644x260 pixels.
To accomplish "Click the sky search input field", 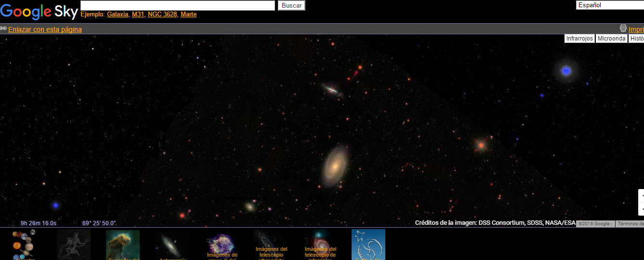I will click(x=178, y=5).
